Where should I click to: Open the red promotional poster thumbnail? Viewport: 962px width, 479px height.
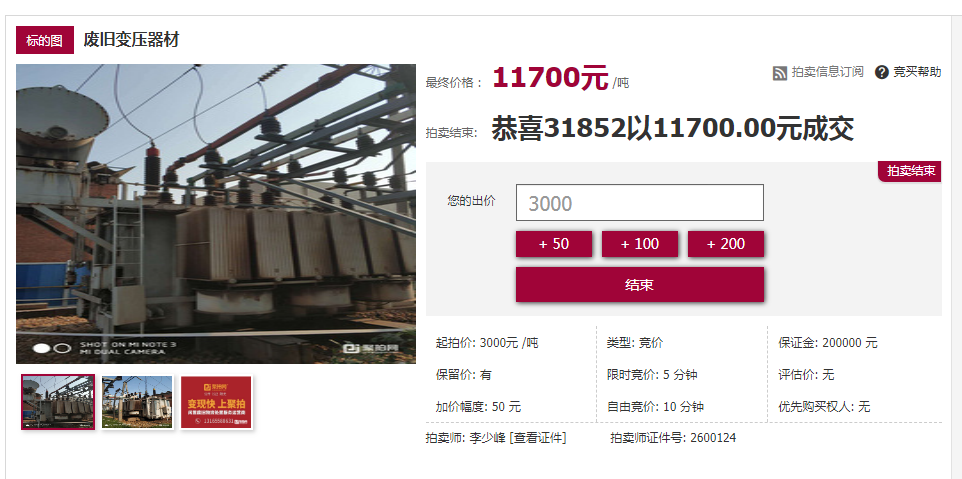(x=217, y=402)
